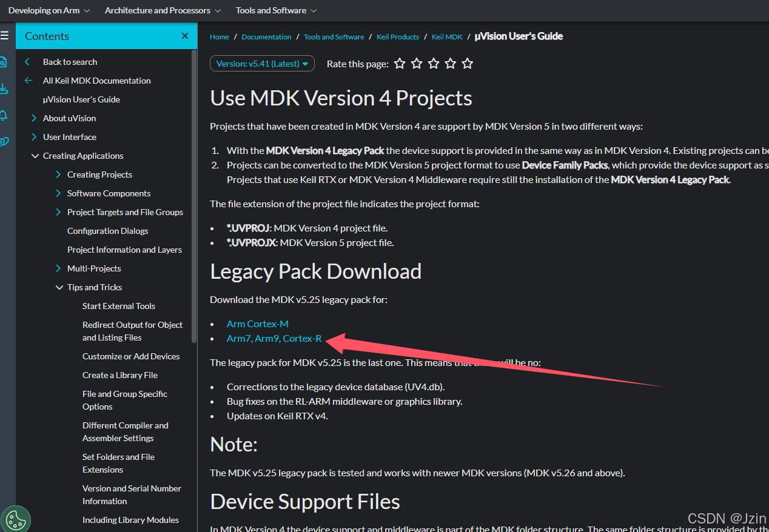Open the Software Components contents entry
Screen dimensions: 769x532
click(x=109, y=193)
